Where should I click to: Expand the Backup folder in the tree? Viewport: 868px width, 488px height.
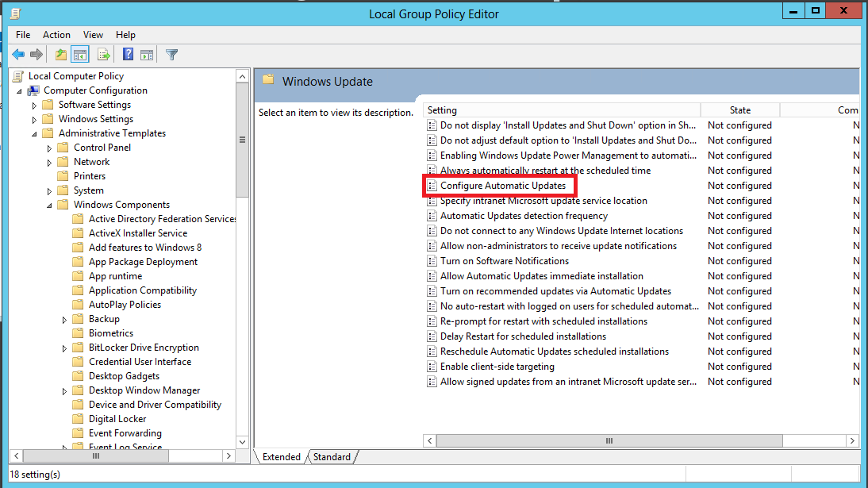pyautogui.click(x=64, y=320)
